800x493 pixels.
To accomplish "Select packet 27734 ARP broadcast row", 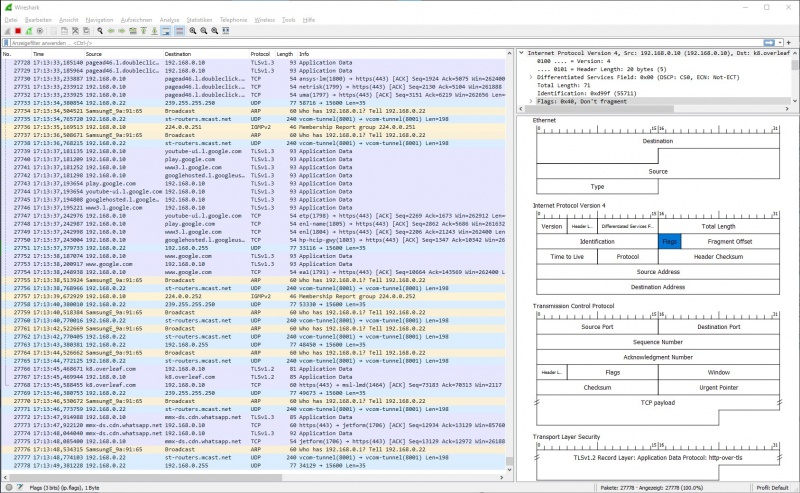I will 254,111.
